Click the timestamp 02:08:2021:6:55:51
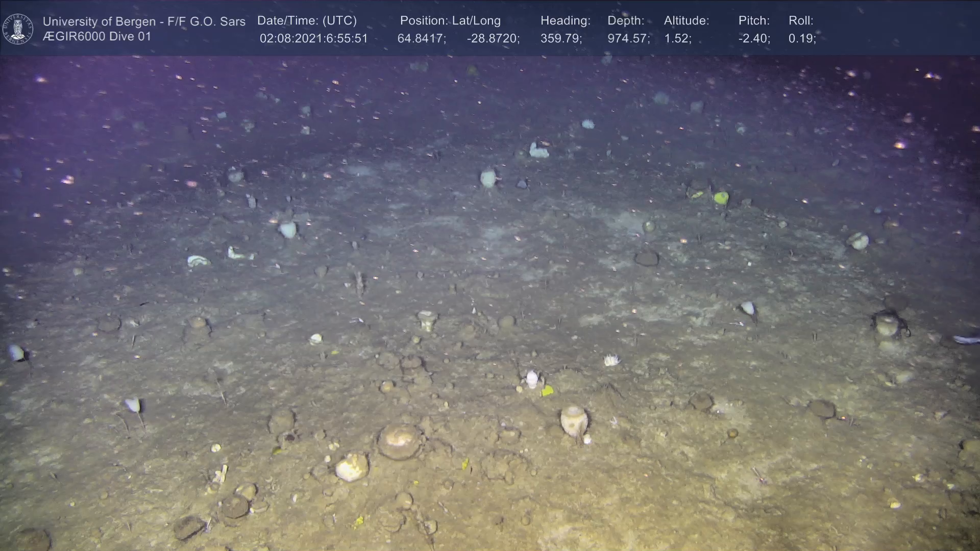 click(x=313, y=38)
